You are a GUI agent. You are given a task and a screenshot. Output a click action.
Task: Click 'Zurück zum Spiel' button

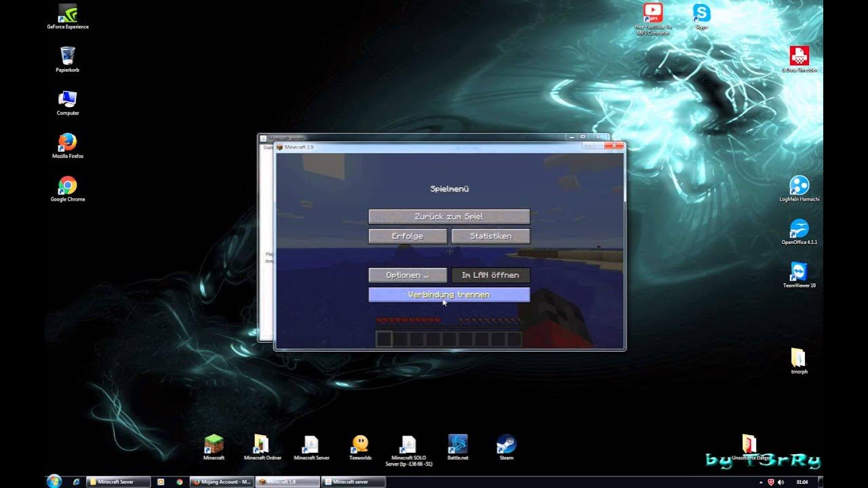[x=449, y=217]
